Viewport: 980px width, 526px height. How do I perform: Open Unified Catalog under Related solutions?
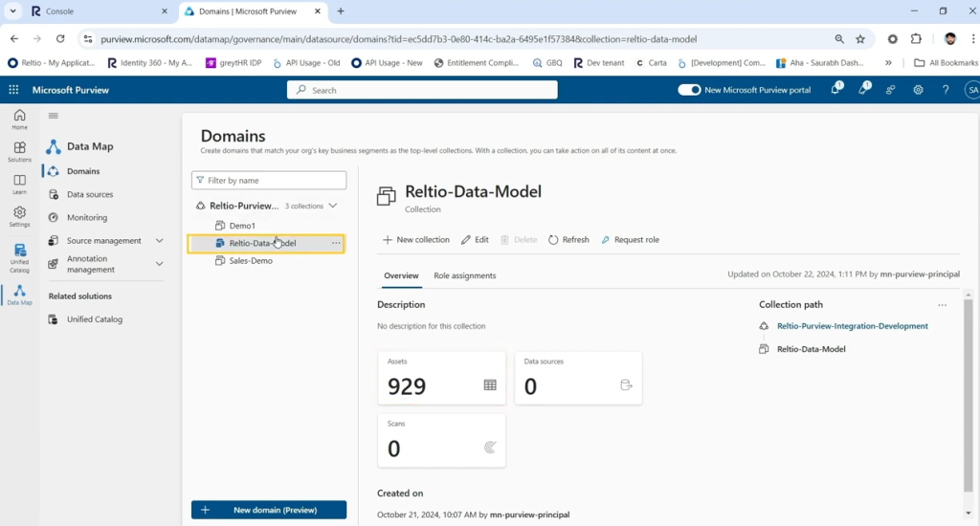coord(95,319)
